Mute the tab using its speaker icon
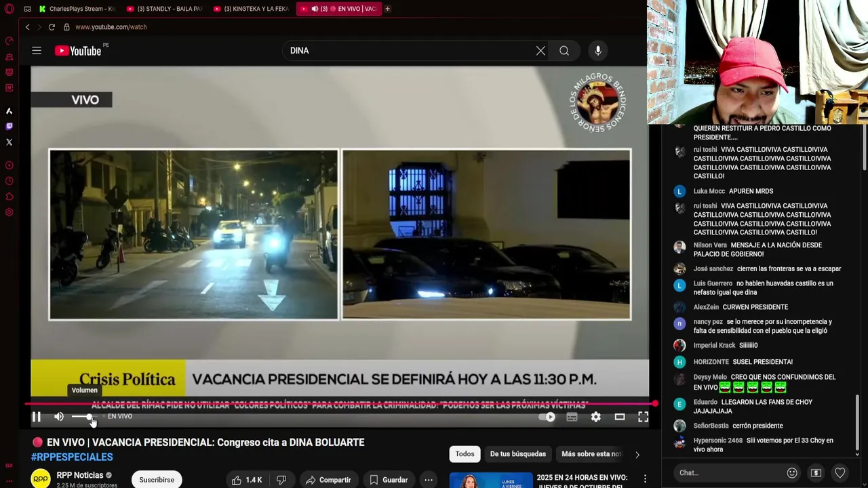 (315, 9)
